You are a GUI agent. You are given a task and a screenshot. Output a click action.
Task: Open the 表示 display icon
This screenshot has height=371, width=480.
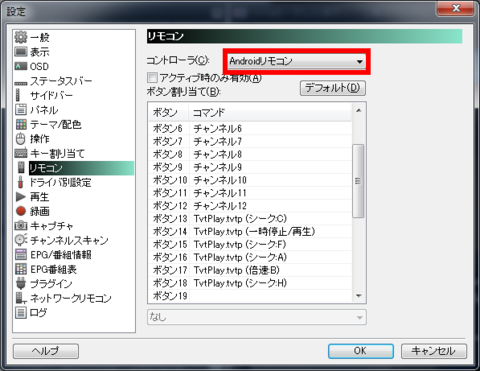pyautogui.click(x=21, y=52)
